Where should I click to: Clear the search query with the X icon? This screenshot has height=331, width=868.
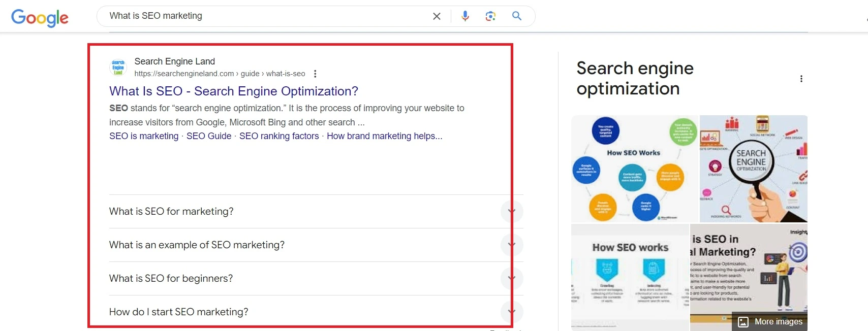pyautogui.click(x=437, y=16)
